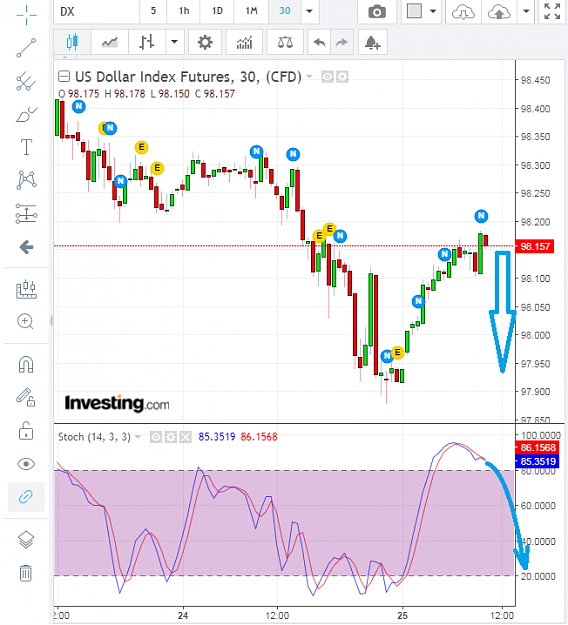The height and width of the screenshot is (625, 568).
Task: Expand the time interval dropdown arrow
Action: (x=309, y=11)
